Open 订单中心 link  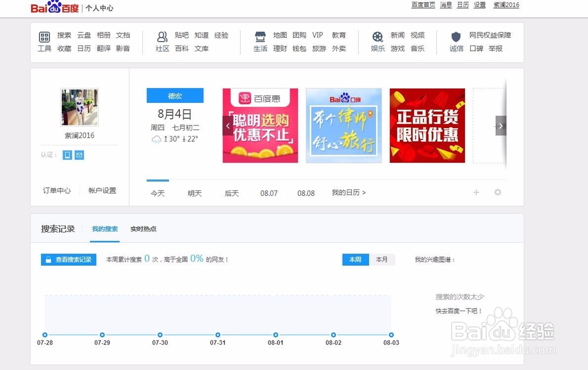(56, 191)
